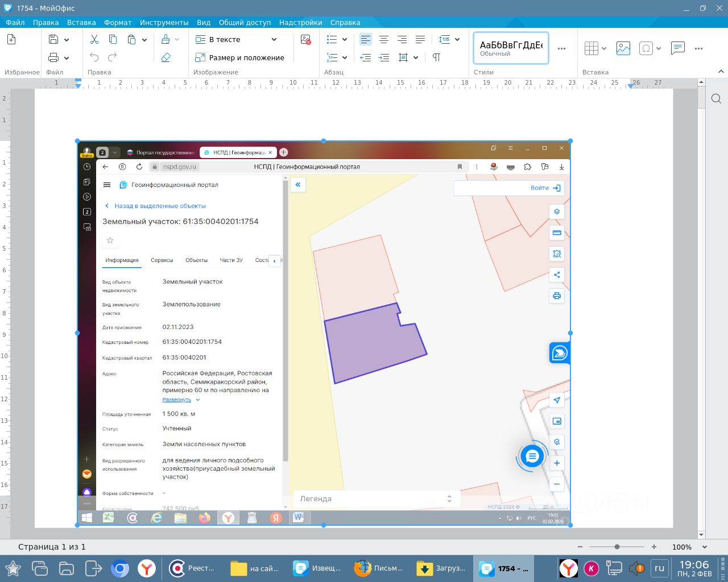Click the "Размер и положение" button

(x=239, y=57)
